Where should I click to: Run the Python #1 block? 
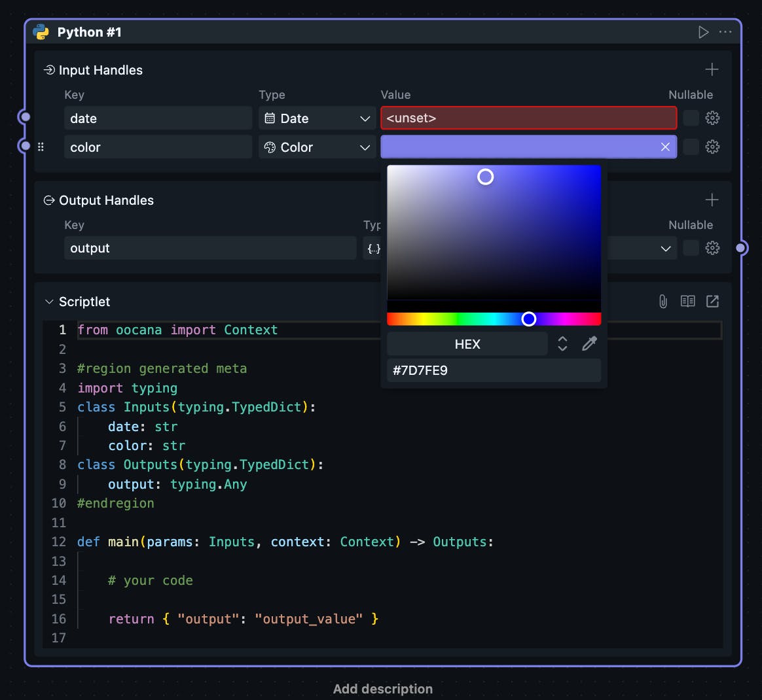point(703,32)
